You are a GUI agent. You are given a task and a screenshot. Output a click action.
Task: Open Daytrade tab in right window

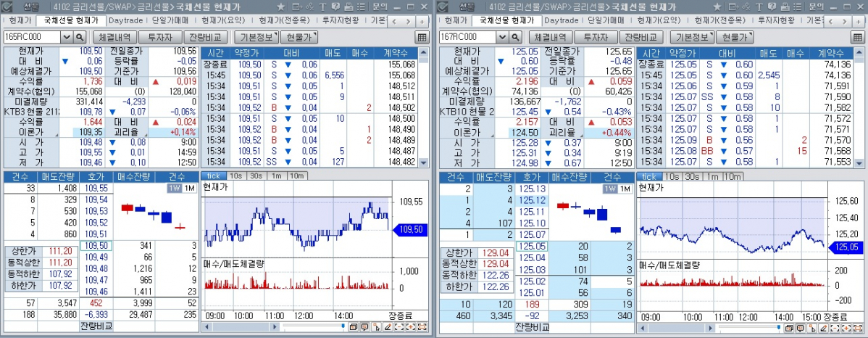click(x=562, y=20)
